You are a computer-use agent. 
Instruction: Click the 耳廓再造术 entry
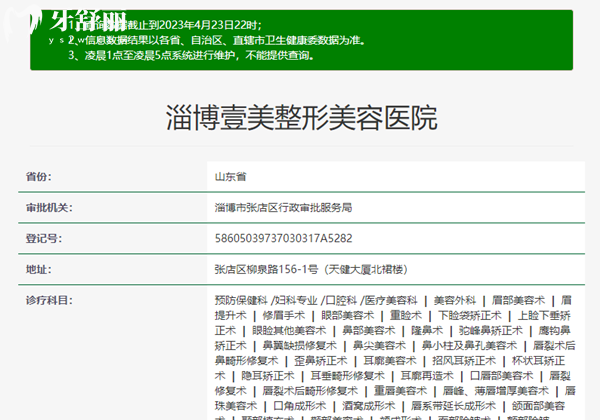(x=427, y=376)
